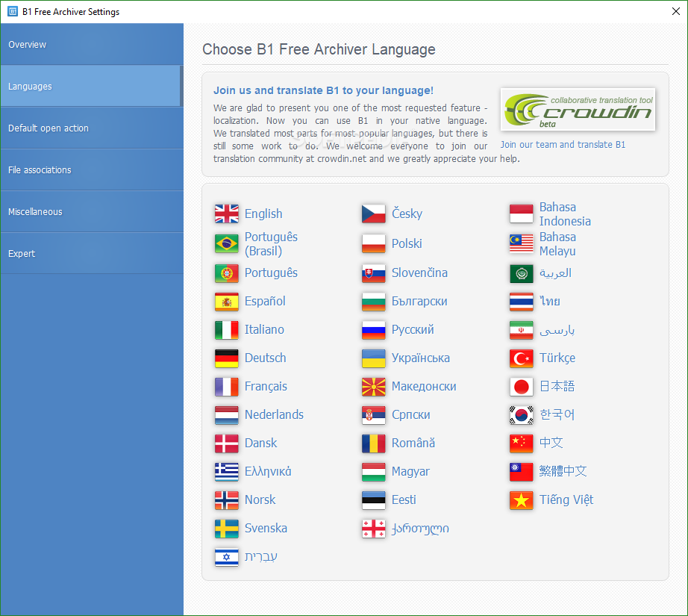Click the South Korea flag icon

click(x=522, y=415)
